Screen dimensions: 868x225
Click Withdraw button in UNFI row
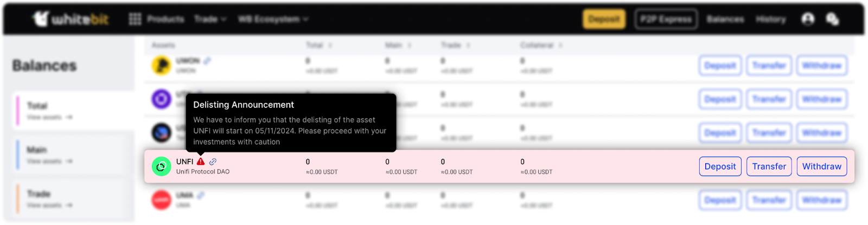(821, 166)
